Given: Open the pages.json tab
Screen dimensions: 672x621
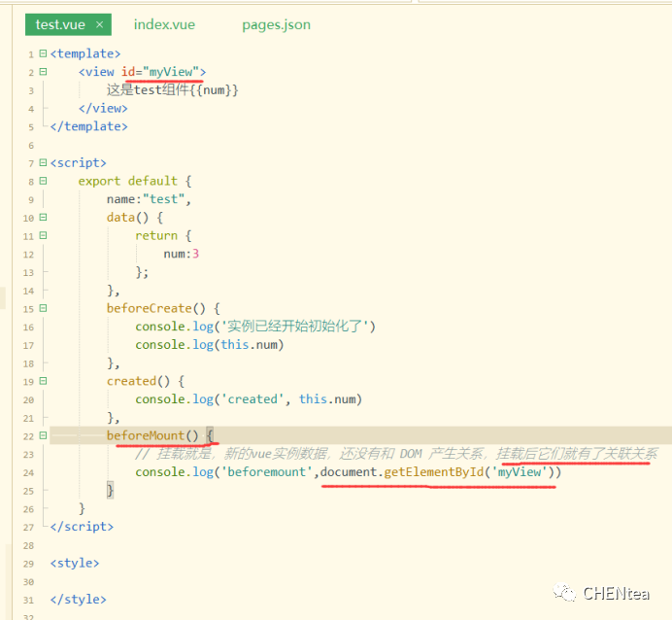Looking at the screenshot, I should pyautogui.click(x=276, y=24).
